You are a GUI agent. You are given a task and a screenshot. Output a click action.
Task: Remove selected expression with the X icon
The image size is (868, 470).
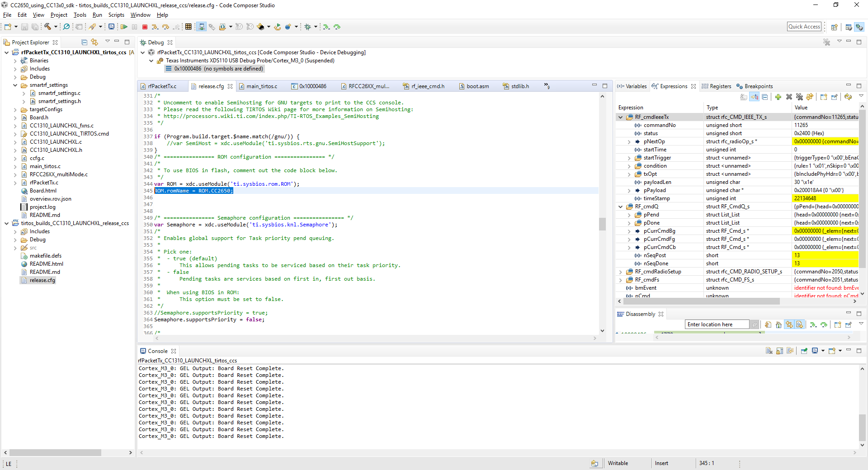point(789,97)
